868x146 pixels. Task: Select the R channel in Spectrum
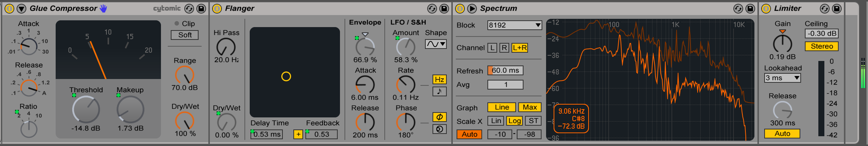pos(504,48)
